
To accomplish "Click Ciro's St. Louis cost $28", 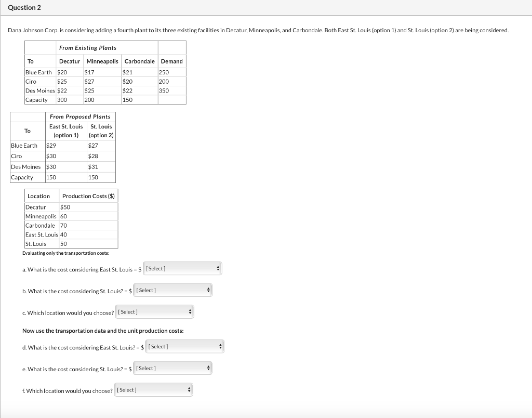I will click(x=93, y=156).
